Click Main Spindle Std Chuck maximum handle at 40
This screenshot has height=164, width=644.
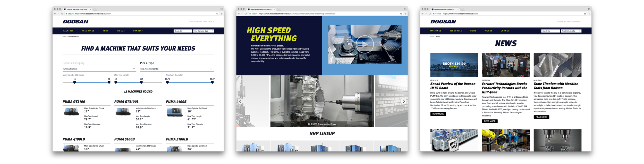[x=109, y=82]
